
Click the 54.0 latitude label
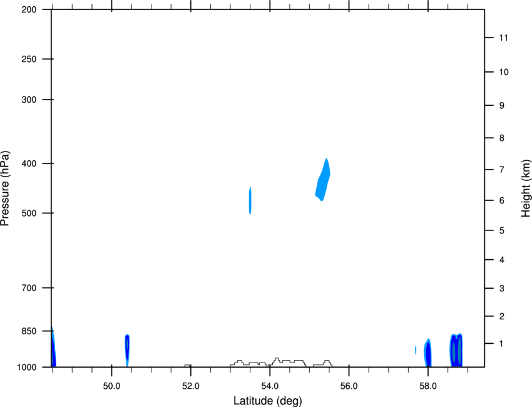(270, 386)
